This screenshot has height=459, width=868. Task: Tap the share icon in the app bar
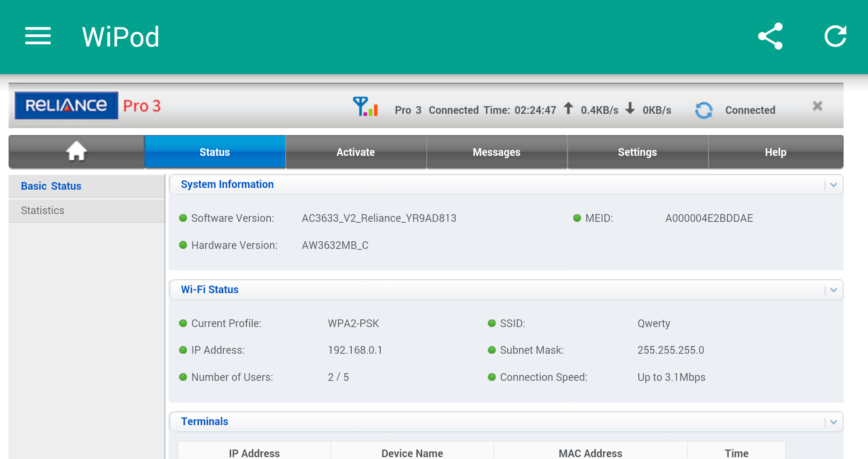[x=770, y=36]
